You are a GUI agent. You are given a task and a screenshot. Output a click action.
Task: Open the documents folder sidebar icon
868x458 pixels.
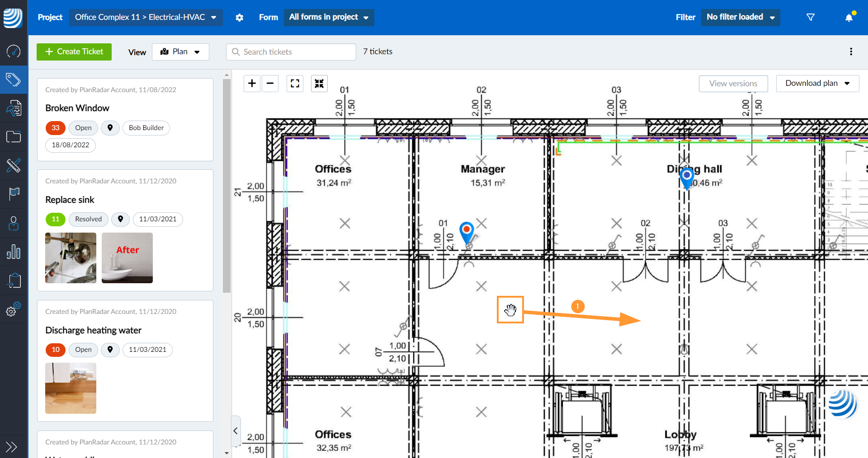(14, 137)
